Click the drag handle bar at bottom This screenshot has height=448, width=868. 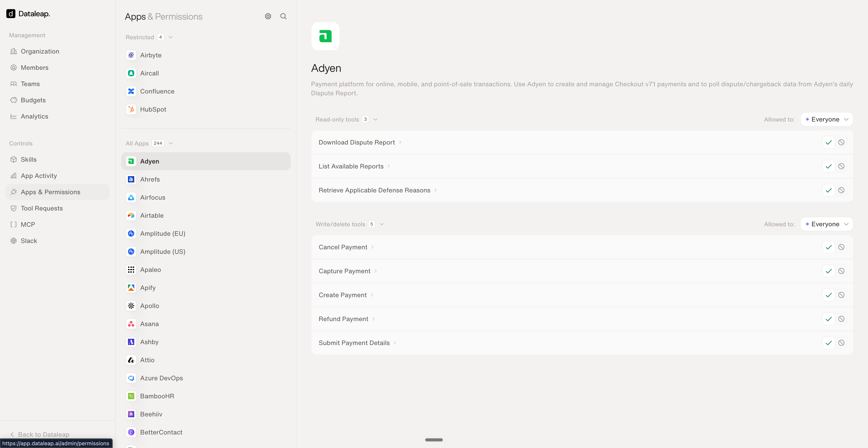434,440
